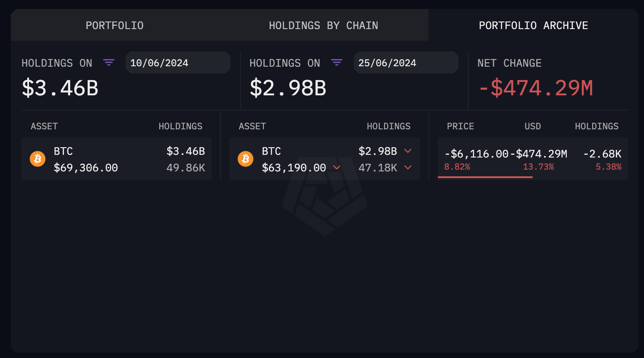Open the Holdings By Chain tab
Screen dimensions: 644x358
tap(323, 26)
